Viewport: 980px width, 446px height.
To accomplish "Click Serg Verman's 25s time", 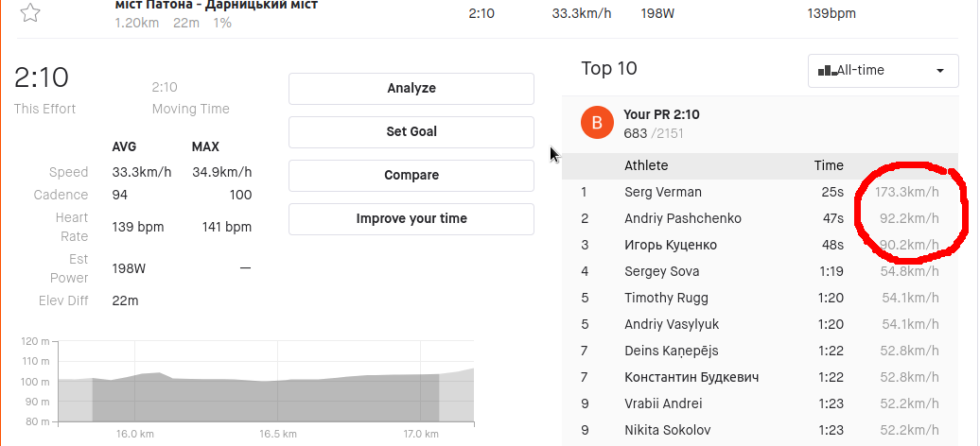I will click(x=832, y=193).
